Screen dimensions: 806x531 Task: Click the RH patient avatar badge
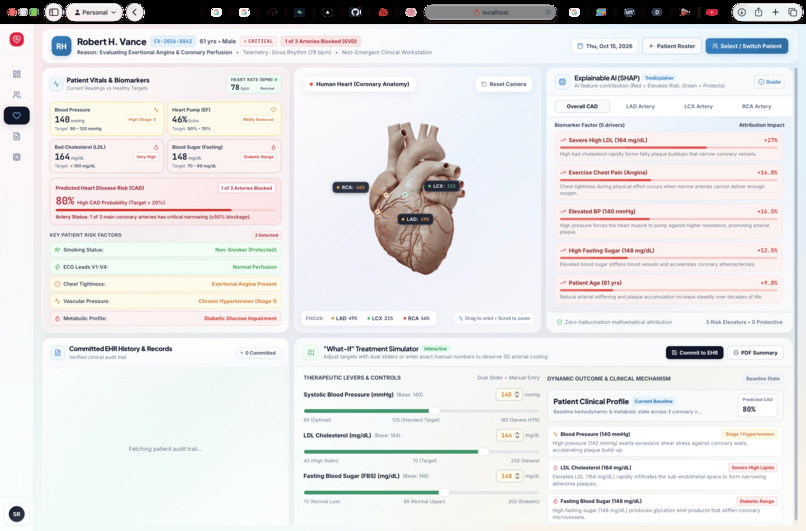point(61,46)
